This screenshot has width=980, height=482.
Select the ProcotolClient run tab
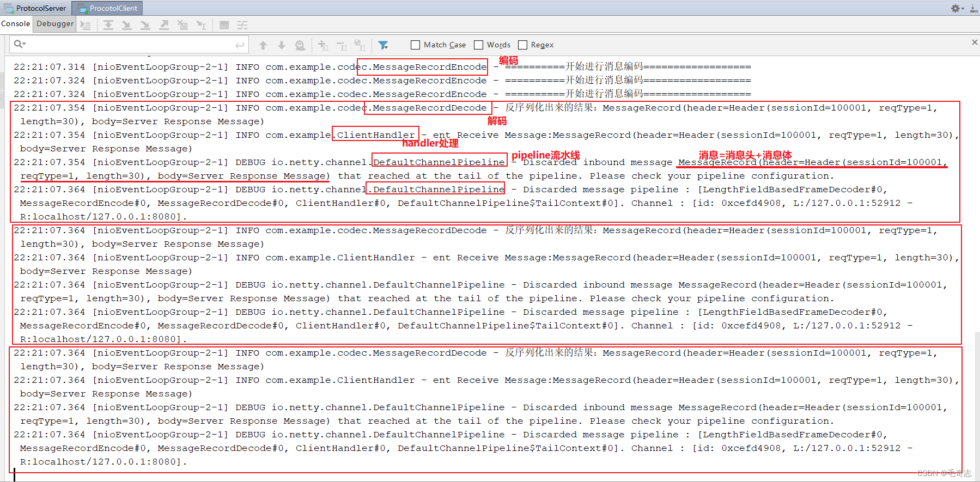pyautogui.click(x=108, y=8)
